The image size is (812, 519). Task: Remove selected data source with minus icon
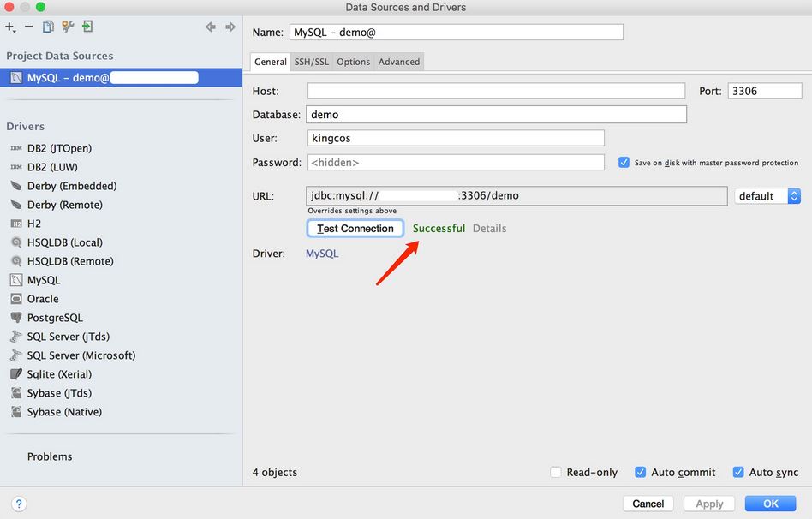(x=29, y=27)
